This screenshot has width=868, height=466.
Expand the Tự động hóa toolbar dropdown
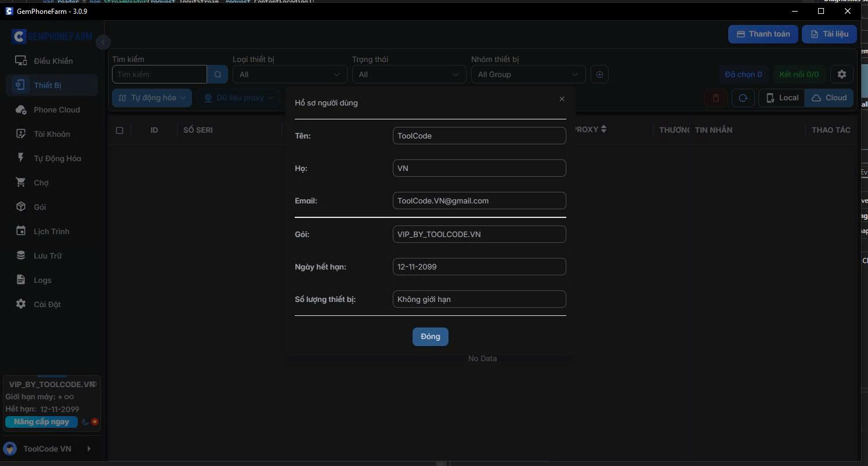coord(152,98)
